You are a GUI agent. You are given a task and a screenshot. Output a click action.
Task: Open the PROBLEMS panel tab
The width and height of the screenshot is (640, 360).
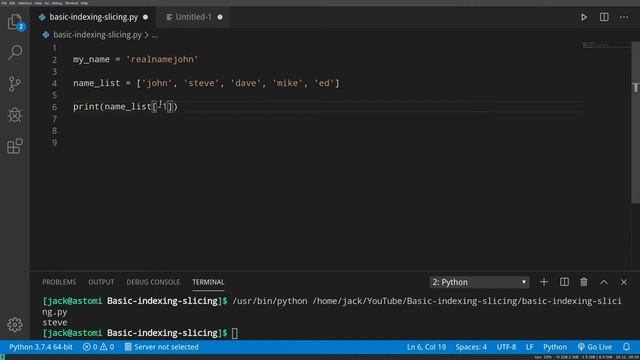point(59,282)
